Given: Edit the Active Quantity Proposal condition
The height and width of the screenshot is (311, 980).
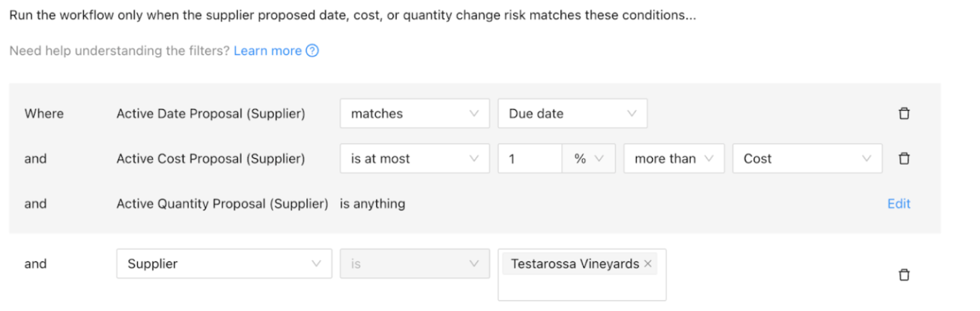Looking at the screenshot, I should point(898,204).
